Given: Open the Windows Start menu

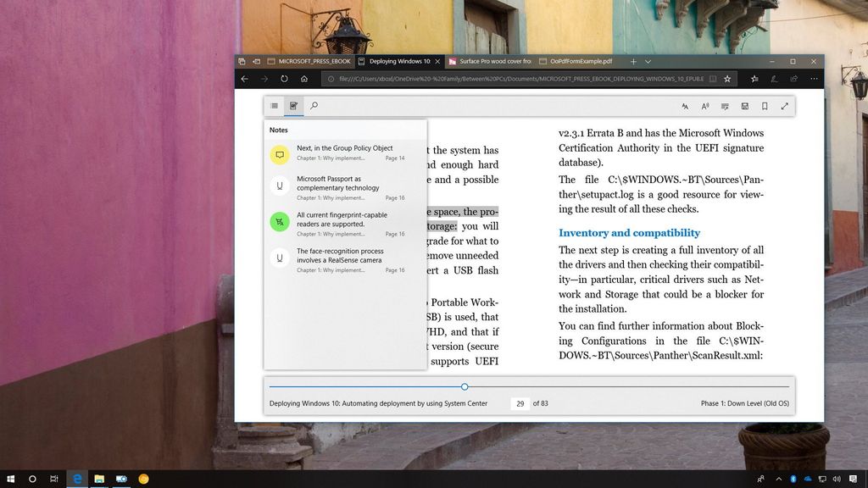Looking at the screenshot, I should point(11,478).
